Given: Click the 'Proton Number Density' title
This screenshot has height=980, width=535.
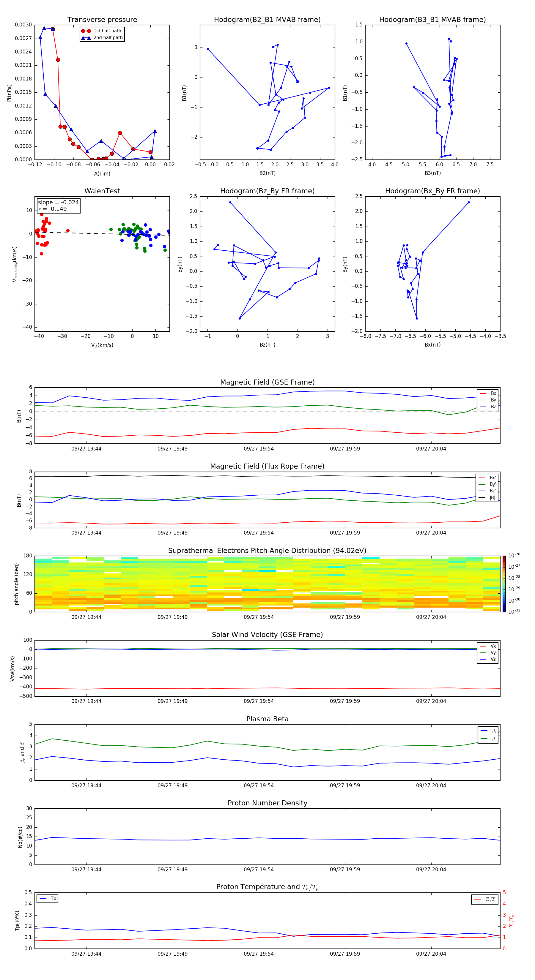Looking at the screenshot, I should pyautogui.click(x=267, y=804).
